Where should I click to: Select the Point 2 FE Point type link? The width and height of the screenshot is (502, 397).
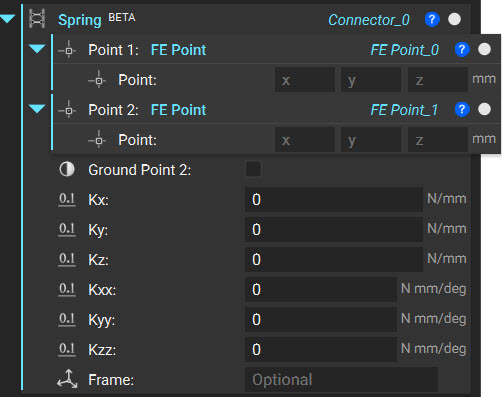pyautogui.click(x=178, y=110)
